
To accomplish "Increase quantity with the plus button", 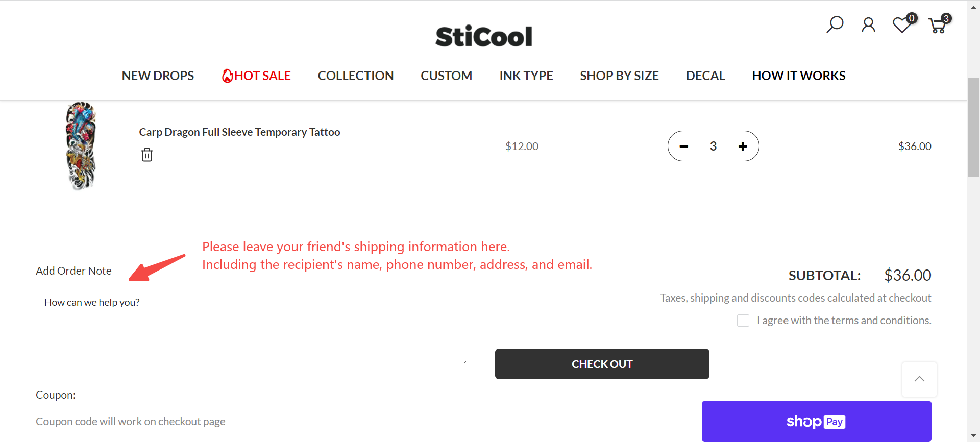I will tap(743, 146).
